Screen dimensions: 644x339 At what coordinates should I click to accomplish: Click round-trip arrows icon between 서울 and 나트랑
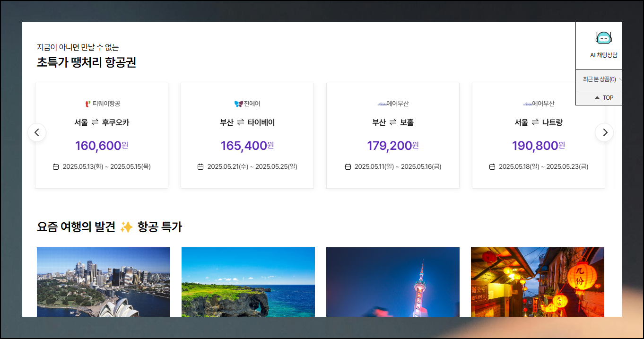point(535,122)
